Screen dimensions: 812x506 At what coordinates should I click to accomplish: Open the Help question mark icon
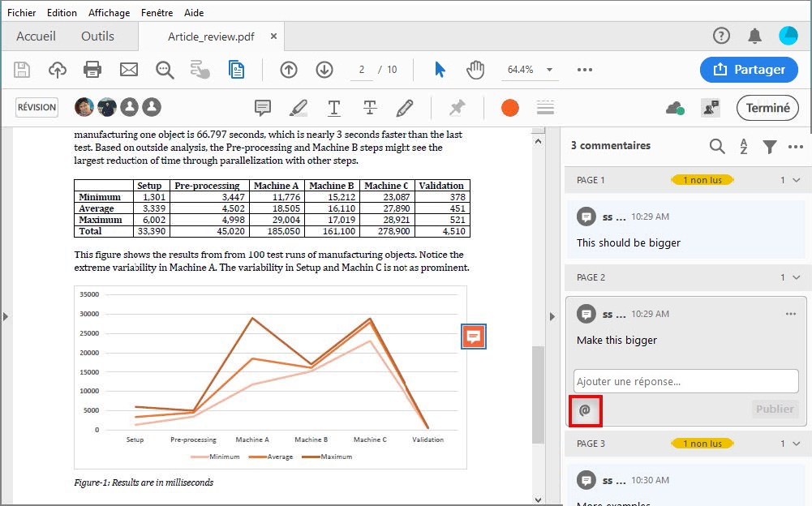pyautogui.click(x=721, y=36)
